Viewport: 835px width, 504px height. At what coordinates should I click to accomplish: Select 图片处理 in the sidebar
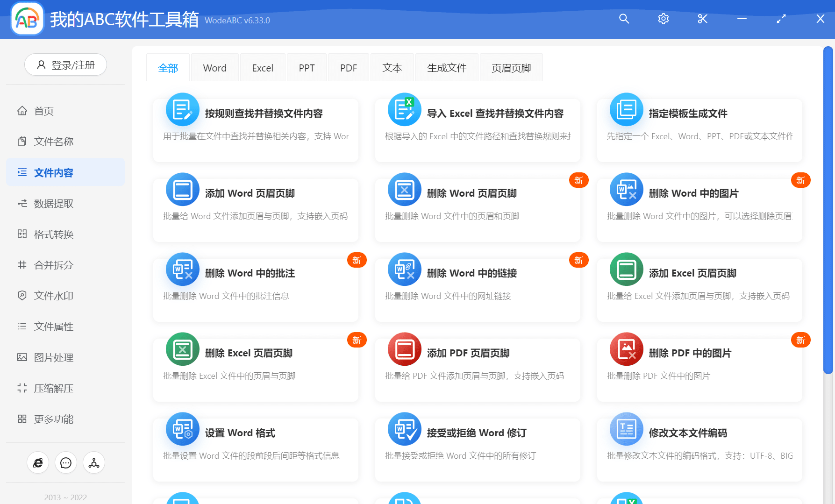(x=53, y=357)
